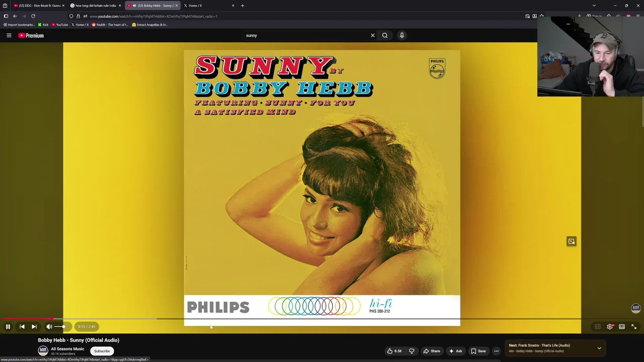Toggle the browser sidebar button

(x=6, y=16)
